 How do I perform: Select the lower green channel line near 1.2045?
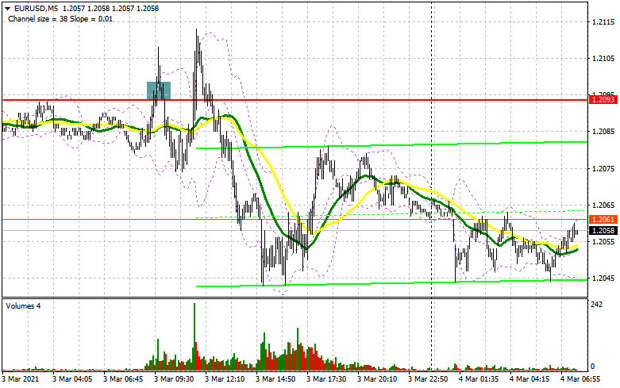click(x=391, y=283)
